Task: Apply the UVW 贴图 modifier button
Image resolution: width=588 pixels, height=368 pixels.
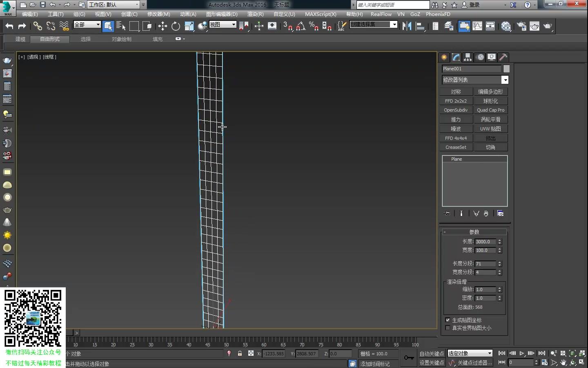Action: [x=490, y=129]
